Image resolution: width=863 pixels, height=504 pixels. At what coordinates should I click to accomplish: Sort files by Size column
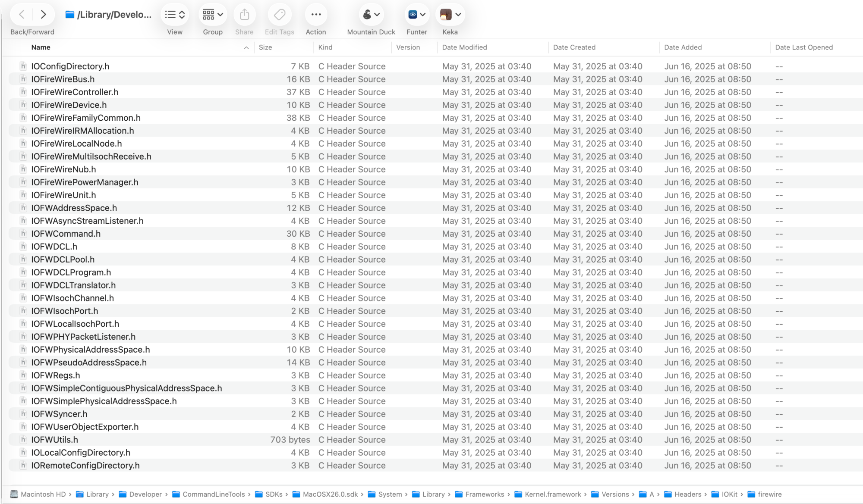point(265,47)
